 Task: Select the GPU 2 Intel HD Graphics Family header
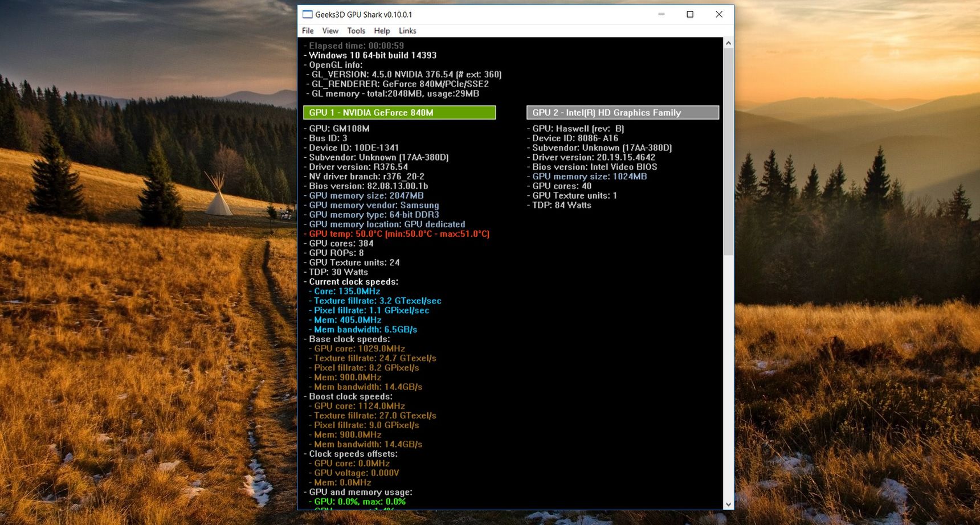pos(623,113)
